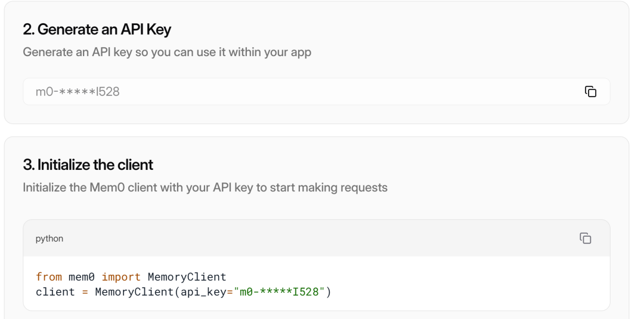Image resolution: width=644 pixels, height=319 pixels.
Task: Copy the API key with the copy icon
Action: tap(590, 92)
